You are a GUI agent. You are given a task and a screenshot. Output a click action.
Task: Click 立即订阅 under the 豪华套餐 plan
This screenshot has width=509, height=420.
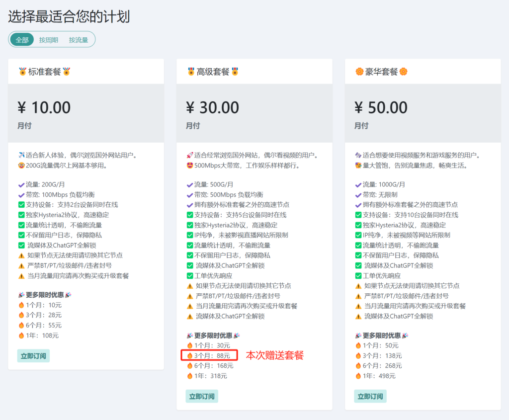click(370, 397)
